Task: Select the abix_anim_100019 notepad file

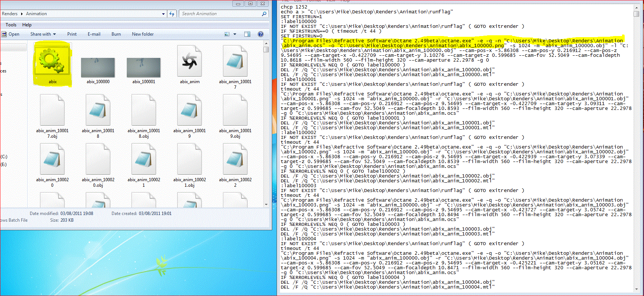Action: point(189,110)
